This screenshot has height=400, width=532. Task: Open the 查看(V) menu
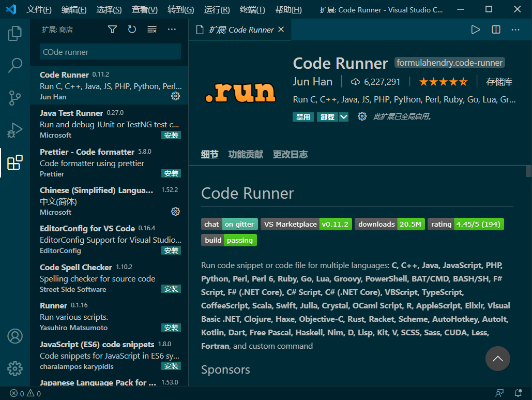pos(145,9)
